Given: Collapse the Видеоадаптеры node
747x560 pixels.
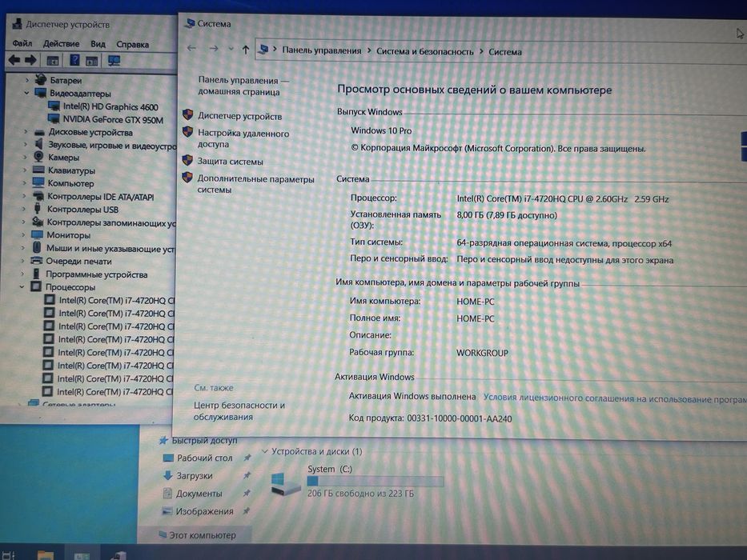Looking at the screenshot, I should 26,93.
